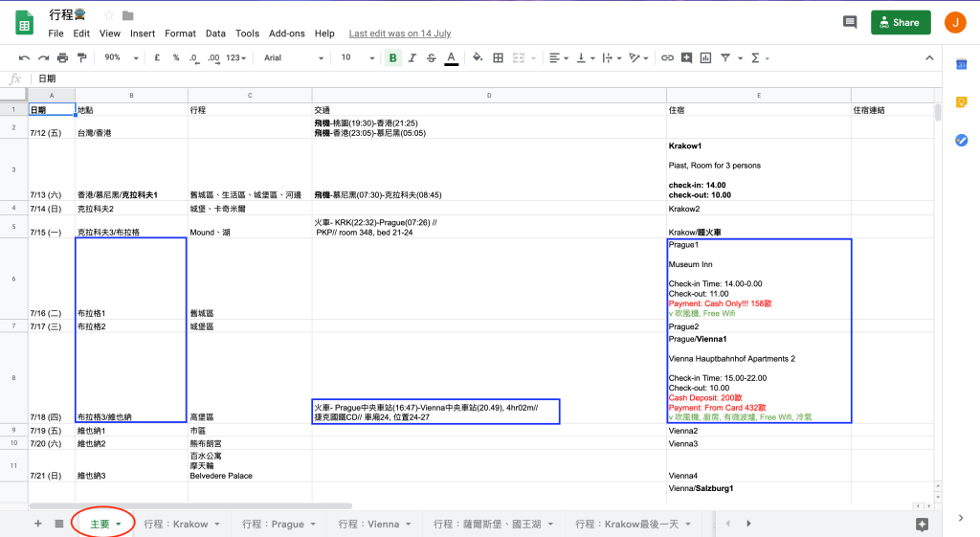Open the Arial font dropdown

tap(292, 57)
